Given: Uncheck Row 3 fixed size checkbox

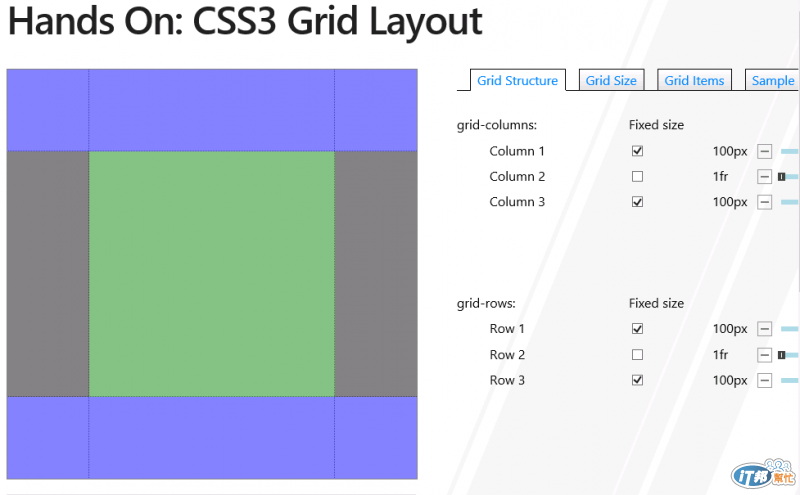Looking at the screenshot, I should 637,380.
